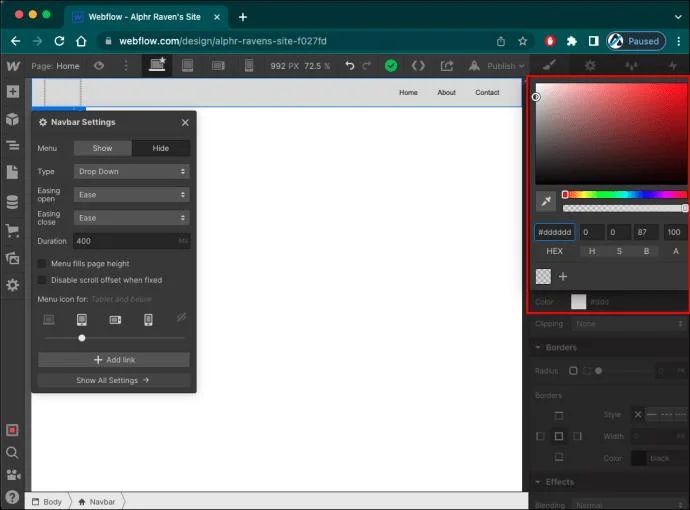This screenshot has width=690, height=510.
Task: Open the Easing open dropdown
Action: 132,194
